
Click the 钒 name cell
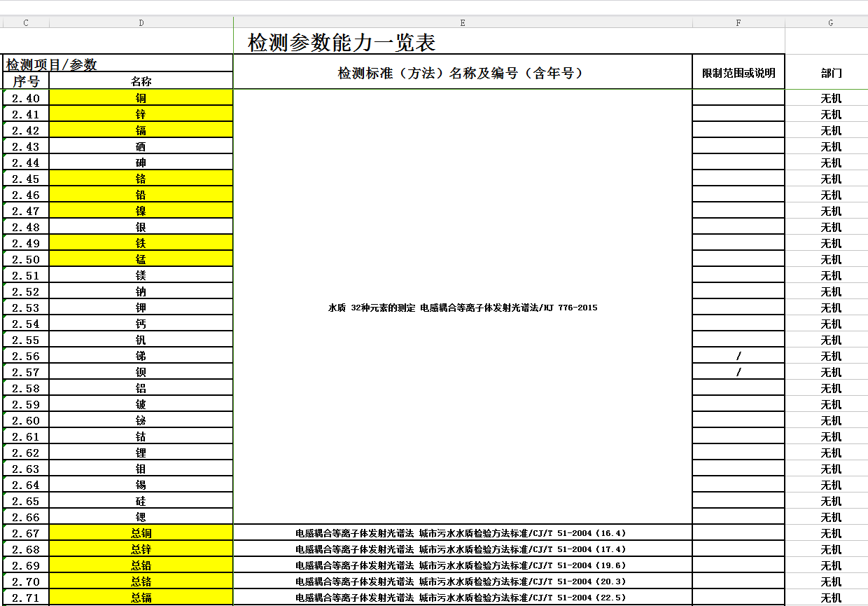(x=141, y=339)
